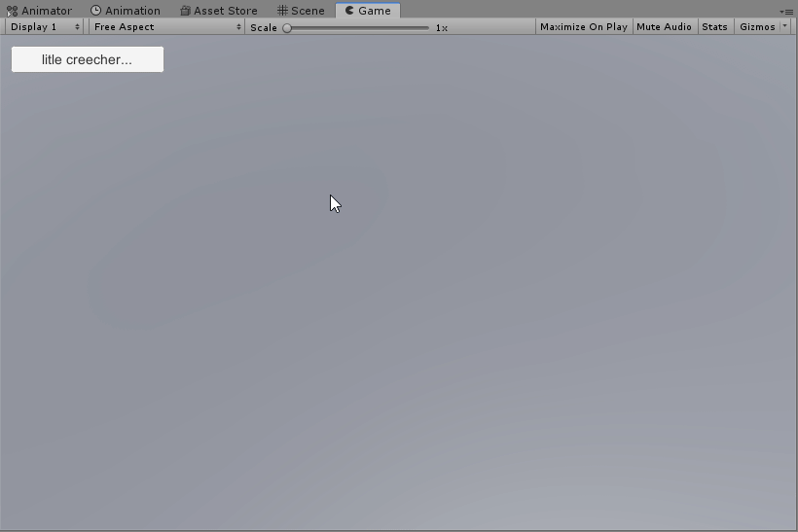Toggle the Stats overlay
The width and height of the screenshot is (798, 532).
point(714,27)
